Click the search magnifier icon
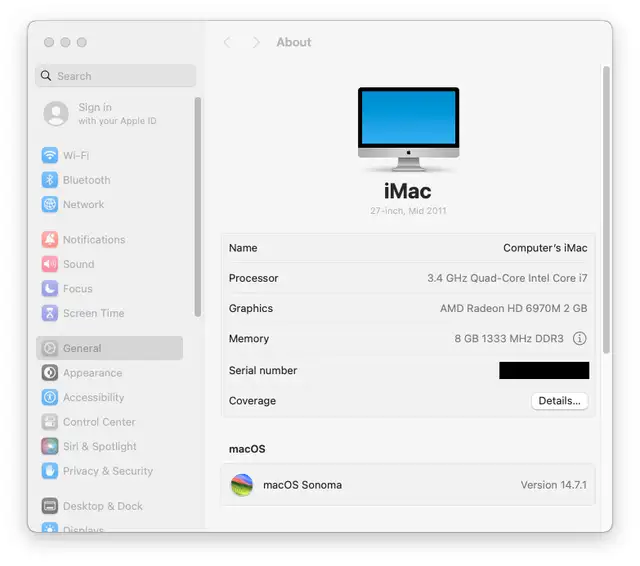Image resolution: width=640 pixels, height=566 pixels. coord(46,76)
